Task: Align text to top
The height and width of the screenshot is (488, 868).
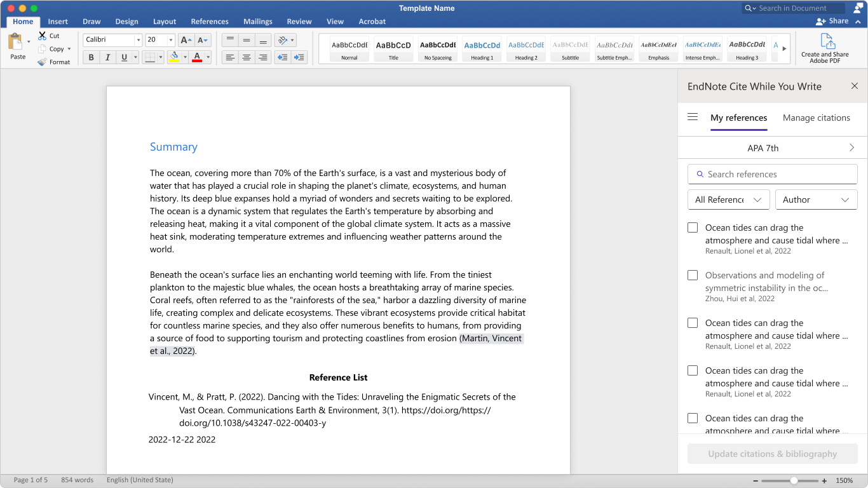Action: (x=230, y=40)
